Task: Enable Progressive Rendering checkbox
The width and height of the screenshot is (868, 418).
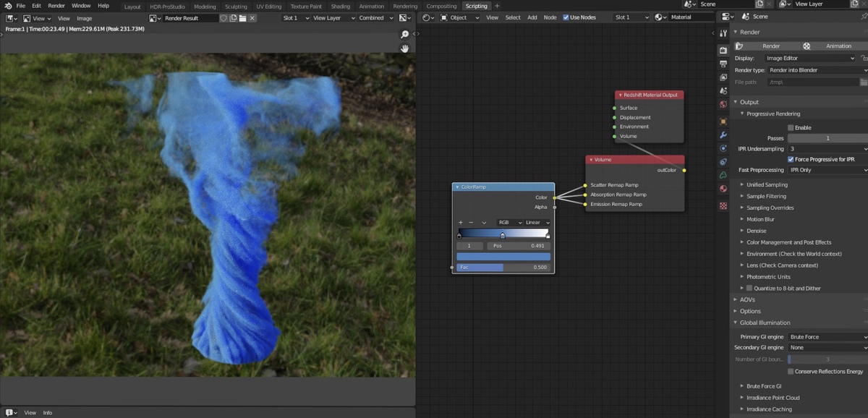Action: coord(791,128)
